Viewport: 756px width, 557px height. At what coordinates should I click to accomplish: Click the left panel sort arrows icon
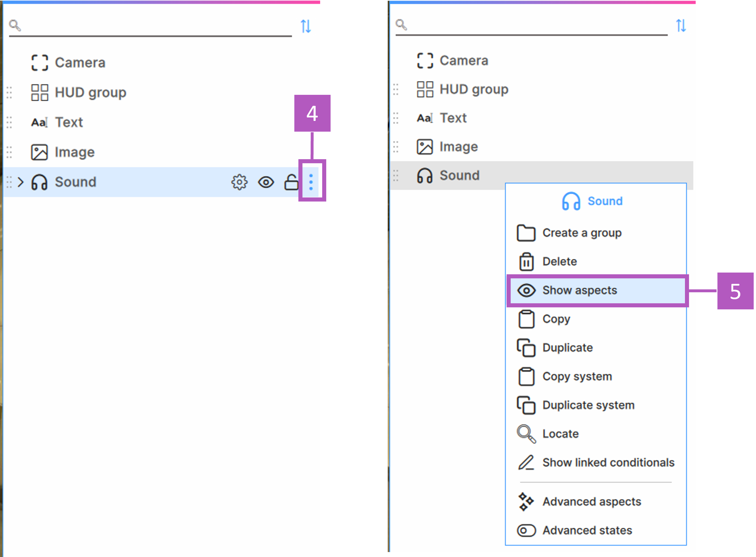pyautogui.click(x=305, y=26)
